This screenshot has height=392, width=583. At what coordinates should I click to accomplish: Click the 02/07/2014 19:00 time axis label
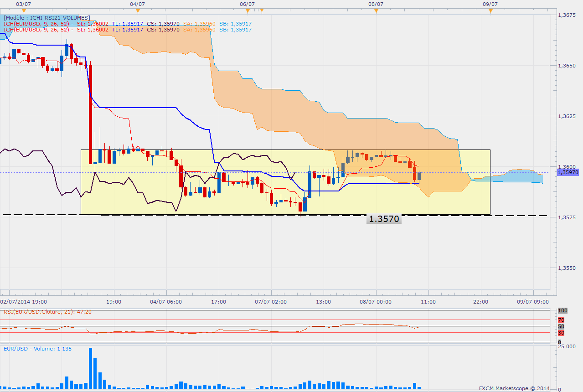23,302
